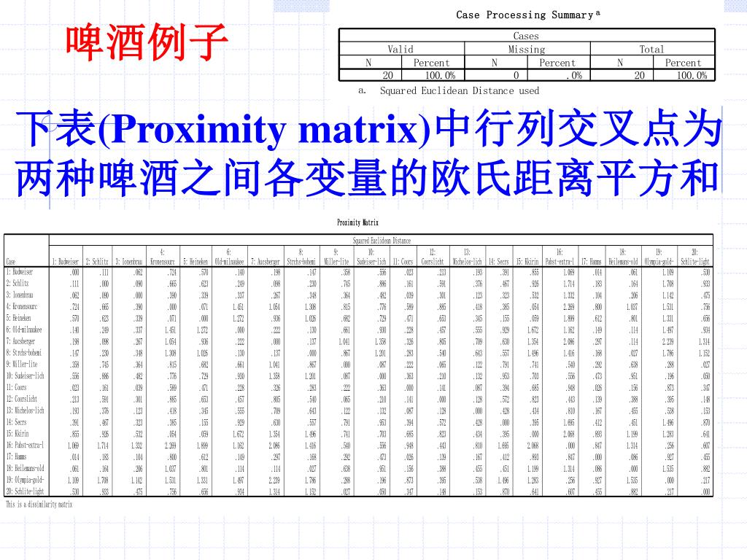Click the '16: Pabst-extra-l' row label

(x=25, y=446)
